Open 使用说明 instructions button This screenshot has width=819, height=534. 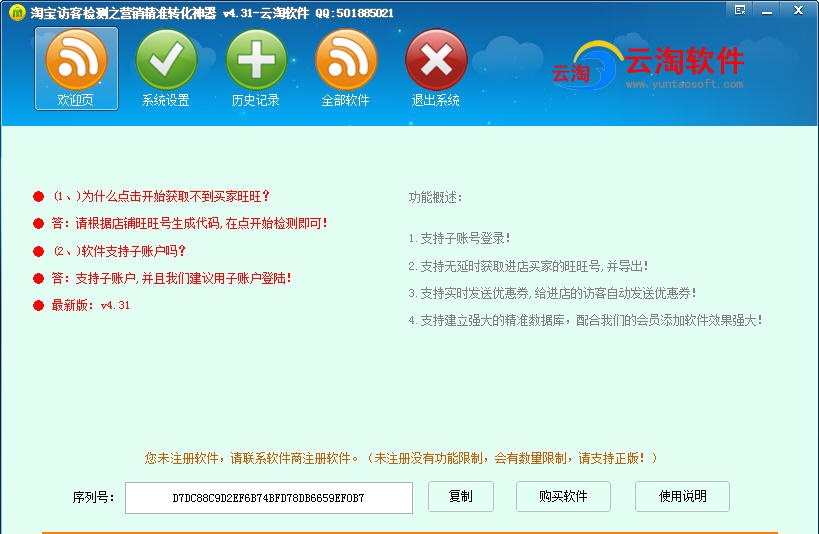tap(682, 496)
